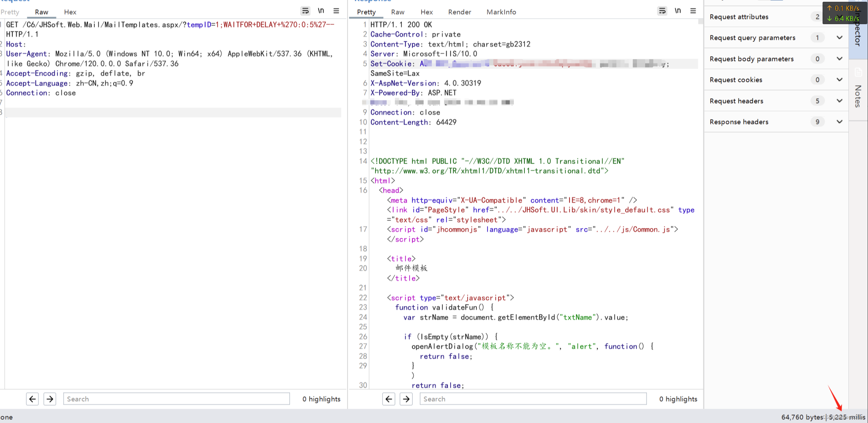This screenshot has width=868, height=423.
Task: Switch Request view to Hex tab
Action: 70,12
